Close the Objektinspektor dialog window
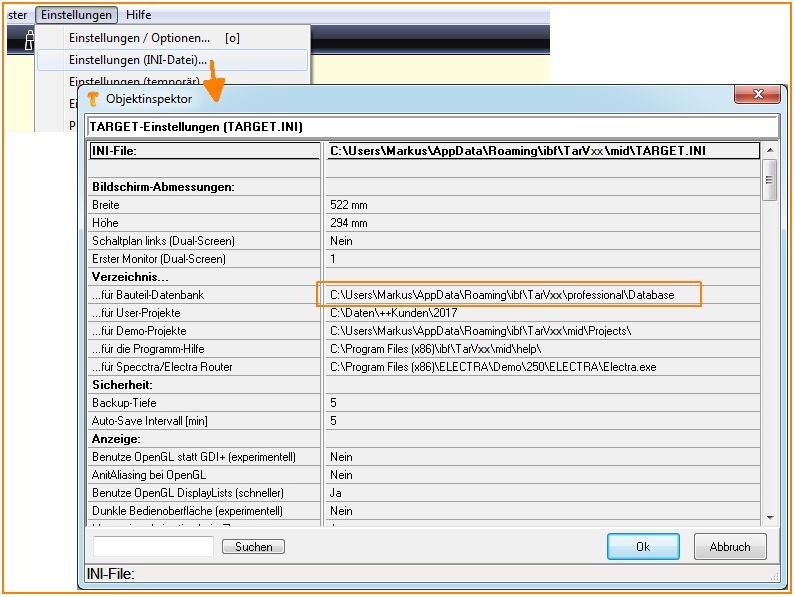Screen dimensions: 794x597 [757, 95]
